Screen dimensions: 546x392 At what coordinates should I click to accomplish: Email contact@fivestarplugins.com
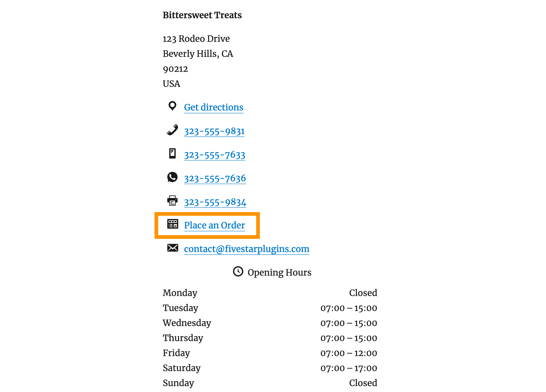(x=247, y=248)
